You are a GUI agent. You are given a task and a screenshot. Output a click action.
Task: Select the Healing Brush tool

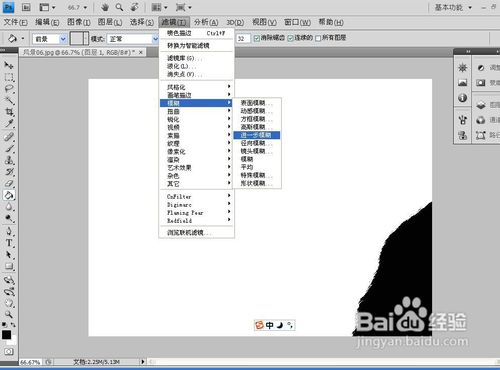click(x=9, y=137)
